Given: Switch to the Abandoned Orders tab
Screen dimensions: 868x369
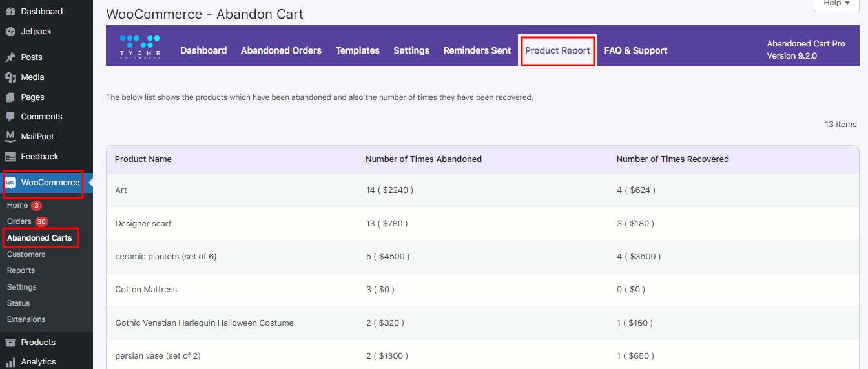Looking at the screenshot, I should [281, 50].
